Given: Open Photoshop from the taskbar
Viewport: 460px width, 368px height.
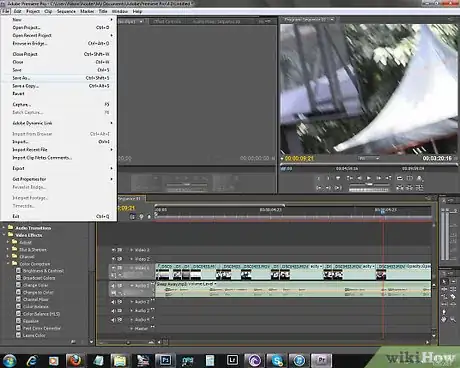Looking at the screenshot, I should pyautogui.click(x=165, y=360).
